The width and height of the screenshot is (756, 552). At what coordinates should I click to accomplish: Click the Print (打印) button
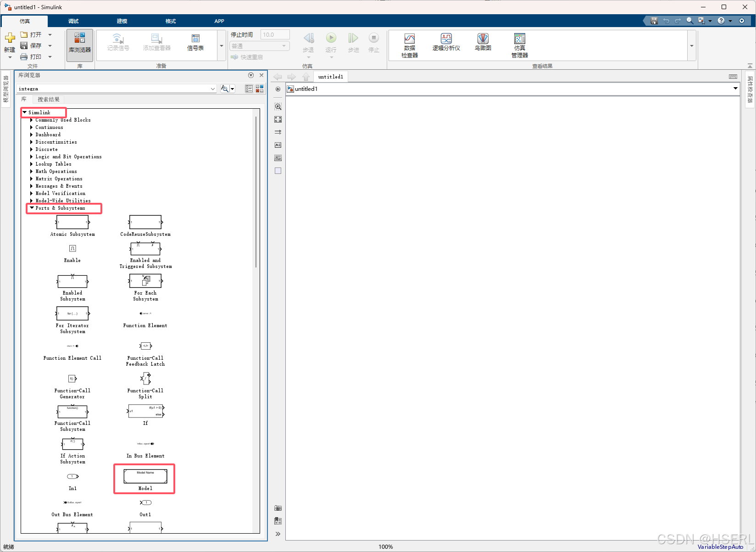(x=31, y=57)
